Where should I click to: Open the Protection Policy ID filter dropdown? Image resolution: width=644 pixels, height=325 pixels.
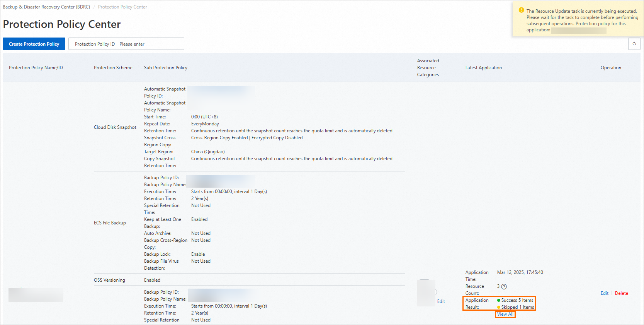95,44
